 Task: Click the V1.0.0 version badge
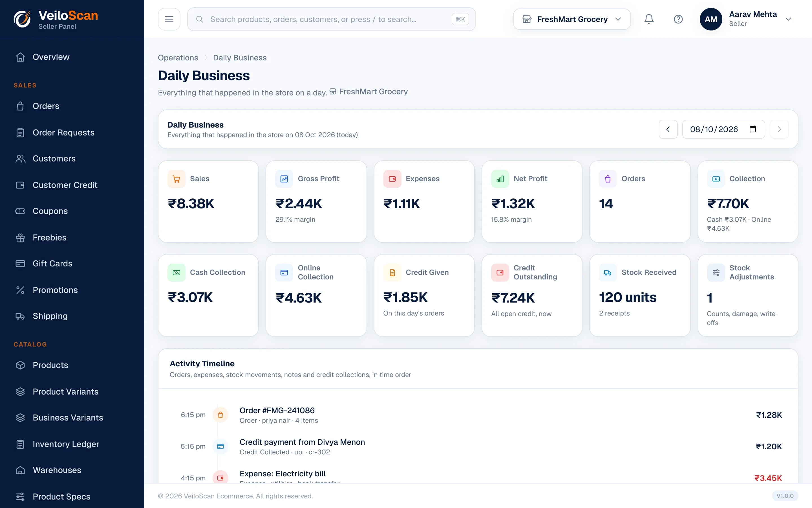tap(785, 496)
